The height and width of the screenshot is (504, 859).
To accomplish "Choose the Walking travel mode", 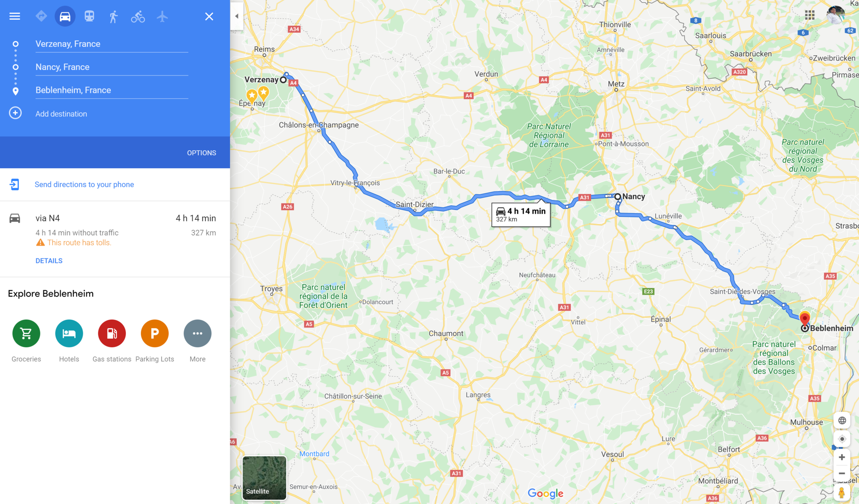I will click(x=113, y=16).
